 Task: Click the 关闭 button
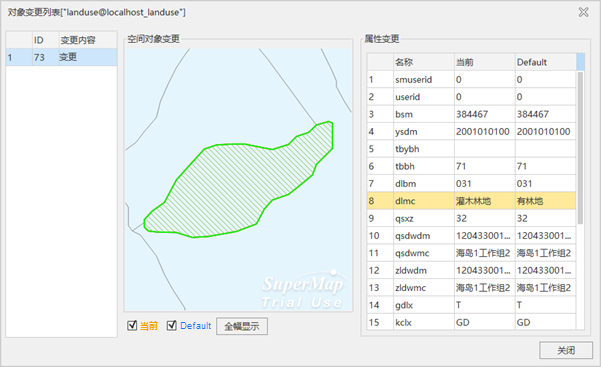(566, 350)
